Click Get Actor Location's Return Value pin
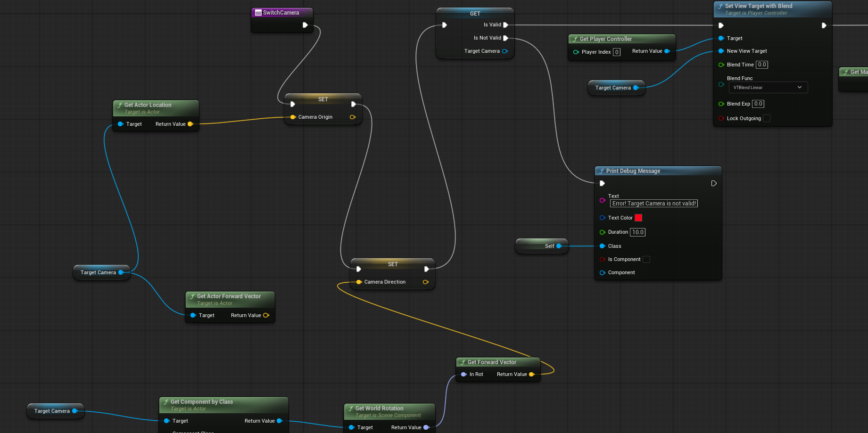Viewport: 868px width, 433px height. click(x=190, y=124)
